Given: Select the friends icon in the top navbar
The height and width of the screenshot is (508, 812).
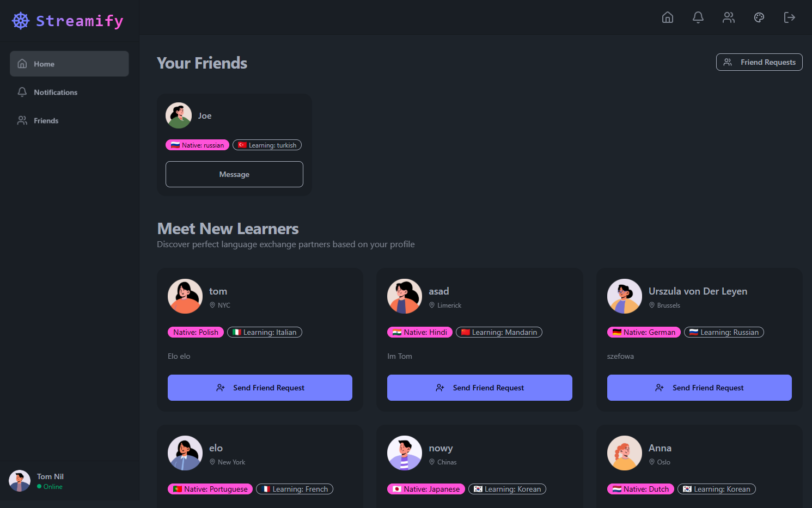Looking at the screenshot, I should [x=729, y=17].
